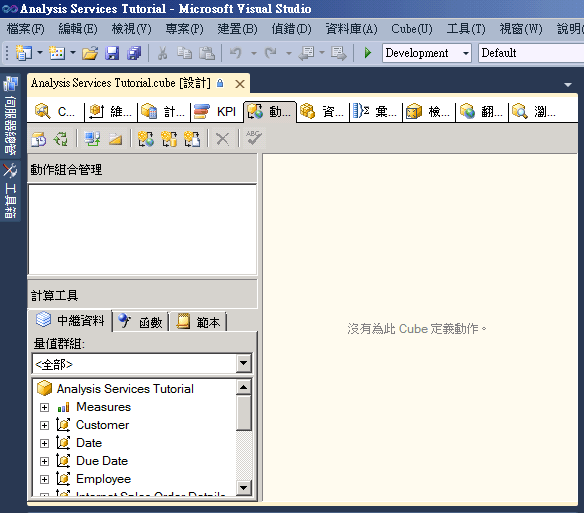Click the New Drillthrough Action icon
Screen dimensions: 584x513
pyautogui.click(x=169, y=139)
